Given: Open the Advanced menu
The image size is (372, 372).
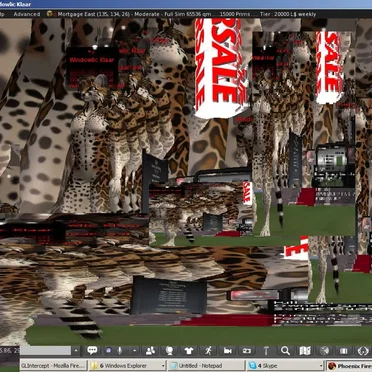Looking at the screenshot, I should (x=27, y=14).
